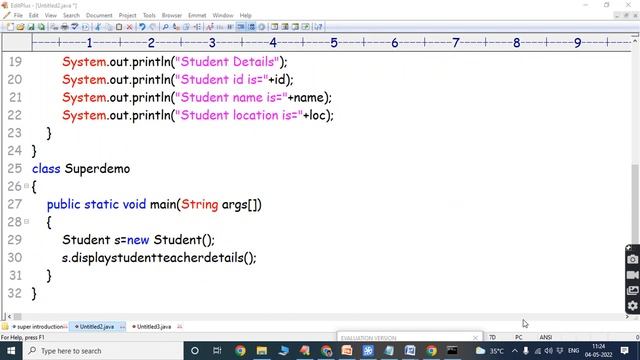Switch to the super introduction document tab

40,327
